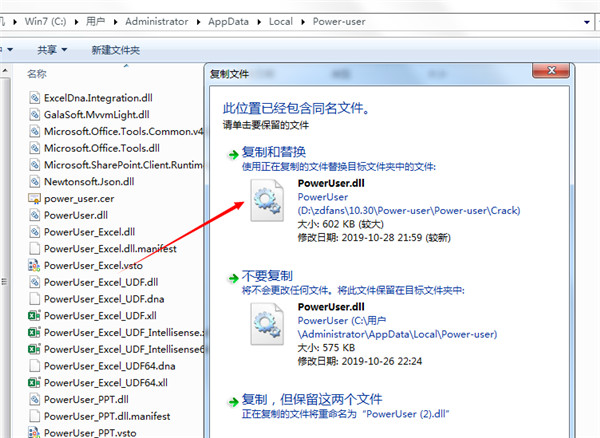Screen dimensions: 600x438
Task: Go to the Local breadcrumb folder
Action: pyautogui.click(x=281, y=22)
